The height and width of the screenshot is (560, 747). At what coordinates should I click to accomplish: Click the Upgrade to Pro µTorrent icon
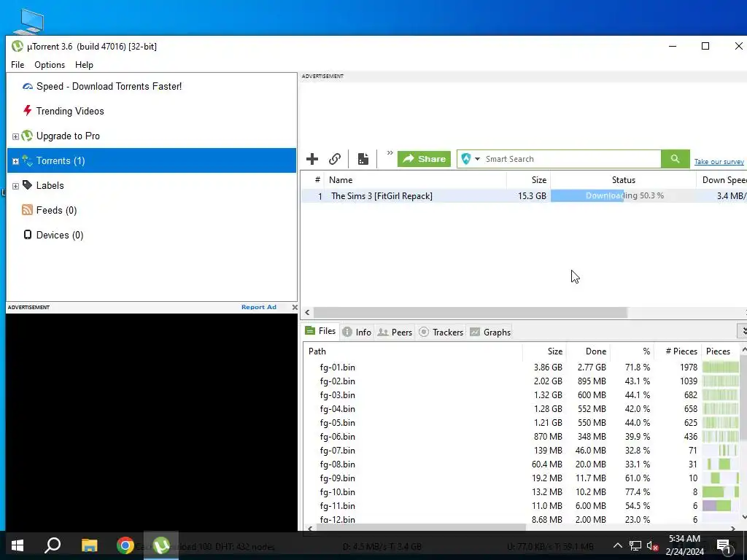27,136
